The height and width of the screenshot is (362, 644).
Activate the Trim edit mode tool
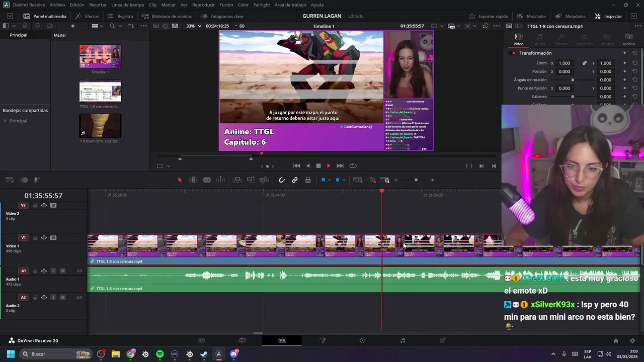pyautogui.click(x=193, y=180)
